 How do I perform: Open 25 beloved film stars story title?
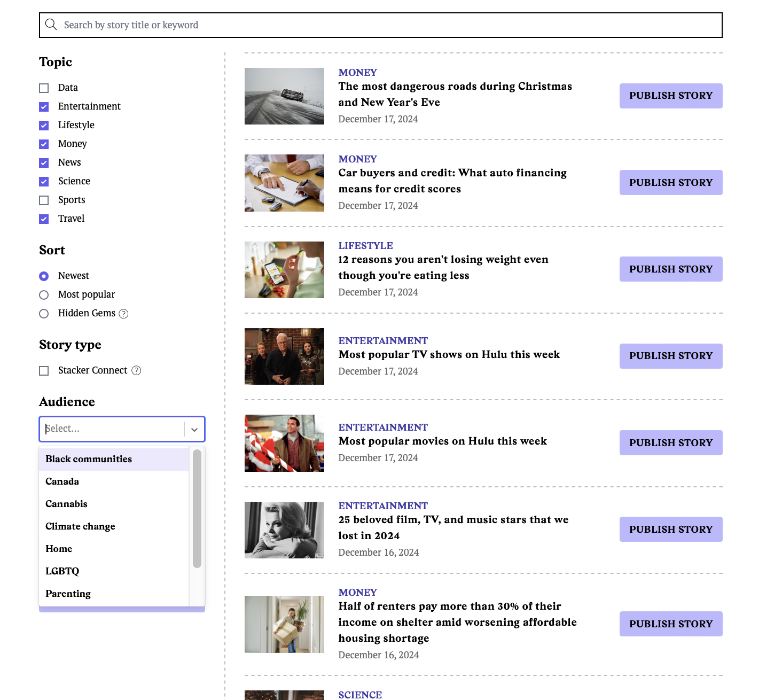453,527
